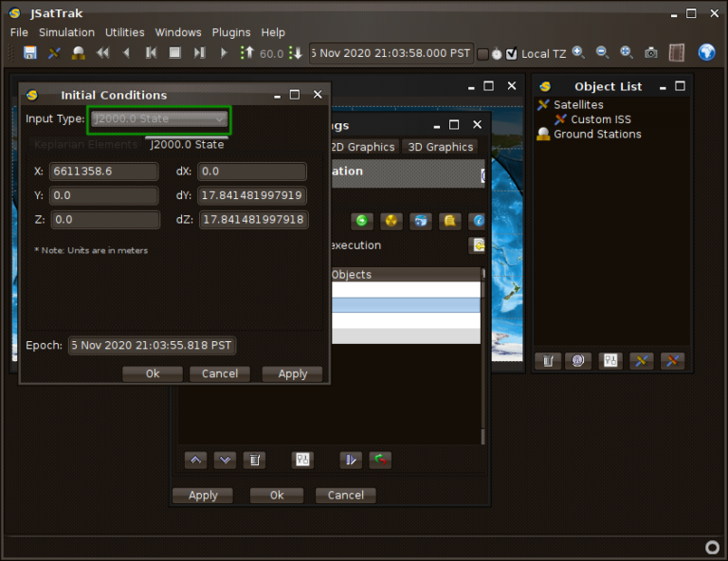Switch to the 3D Graphics tab
This screenshot has height=561, width=728.
(440, 147)
